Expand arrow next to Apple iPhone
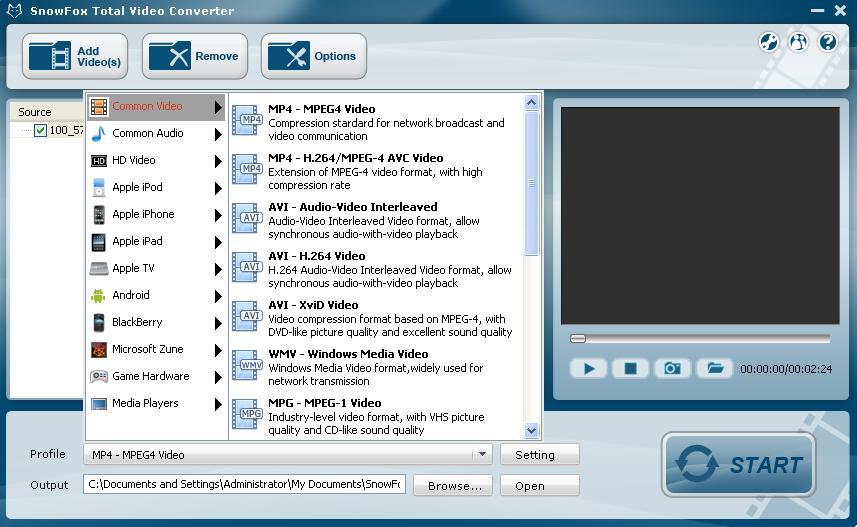 (x=218, y=215)
